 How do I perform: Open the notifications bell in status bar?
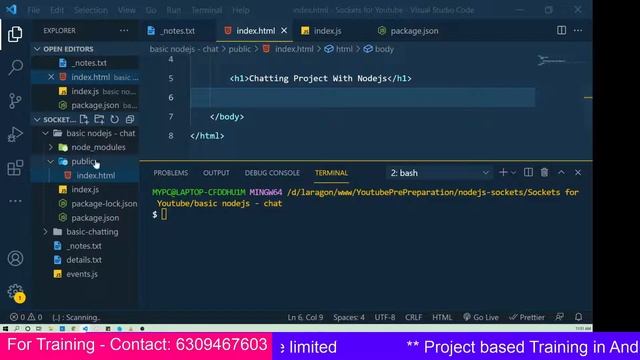pos(578,317)
